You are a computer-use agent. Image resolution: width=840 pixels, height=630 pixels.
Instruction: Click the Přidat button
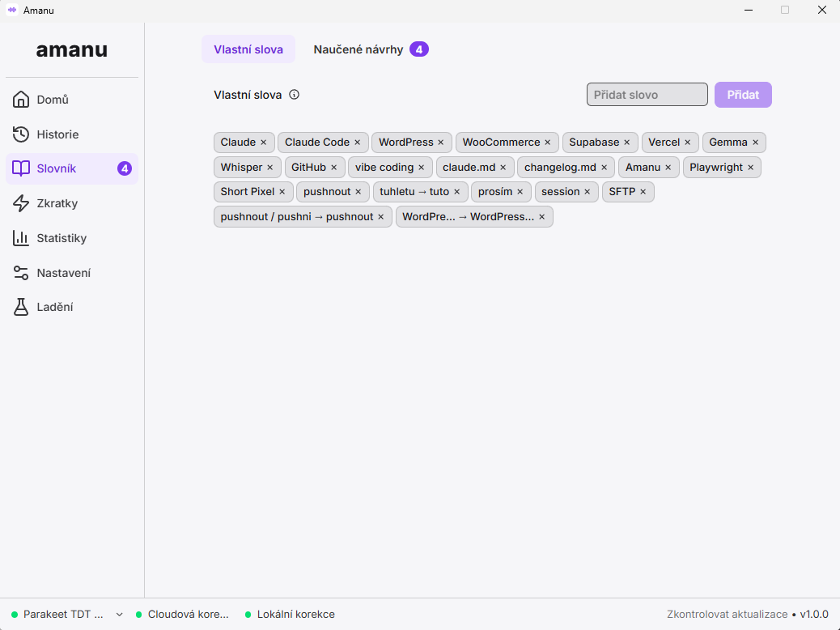pyautogui.click(x=743, y=95)
